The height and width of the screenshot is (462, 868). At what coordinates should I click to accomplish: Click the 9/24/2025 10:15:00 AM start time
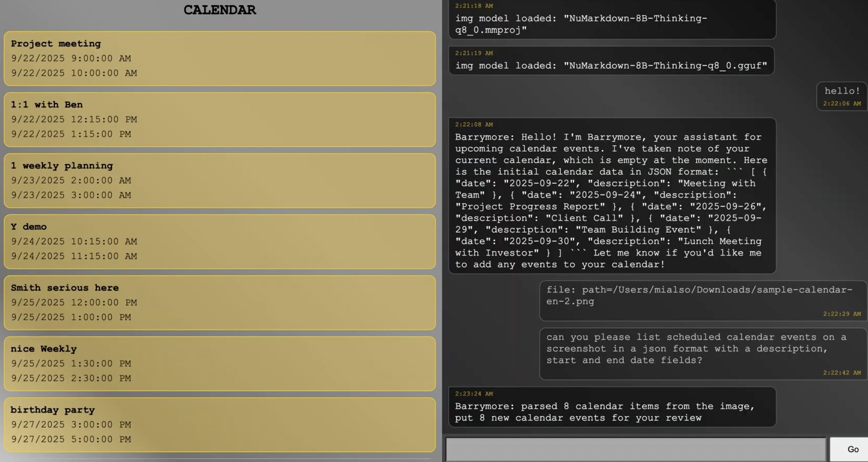point(74,242)
